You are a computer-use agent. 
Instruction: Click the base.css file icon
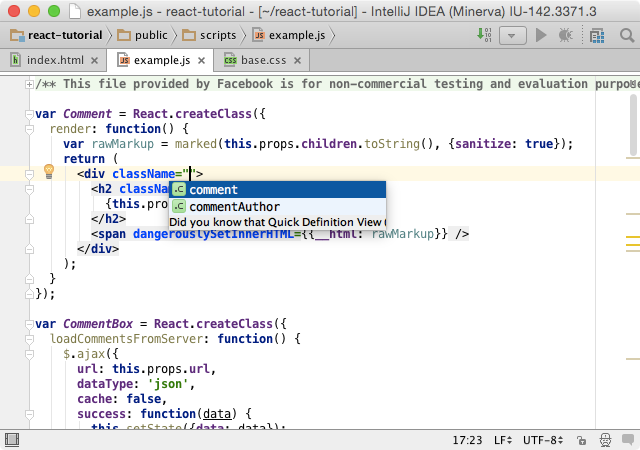tap(230, 60)
